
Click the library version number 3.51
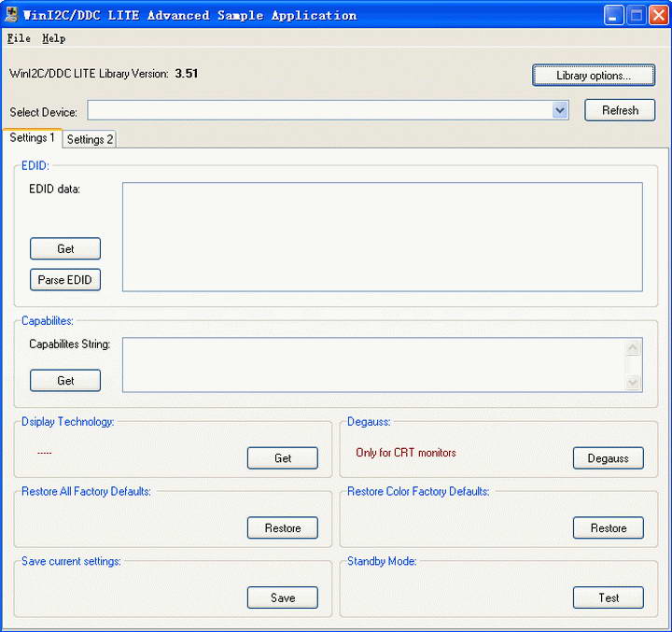[187, 74]
